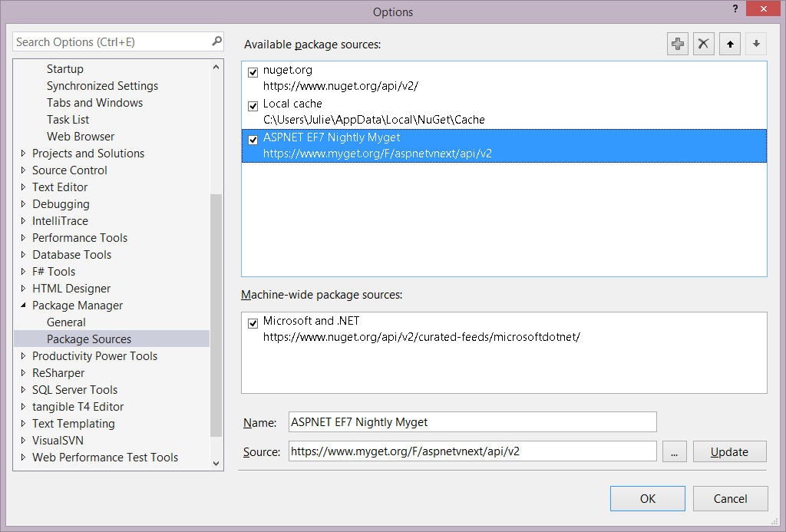Click the options tree vertical scrollbar
This screenshot has width=786, height=532.
(x=216, y=307)
